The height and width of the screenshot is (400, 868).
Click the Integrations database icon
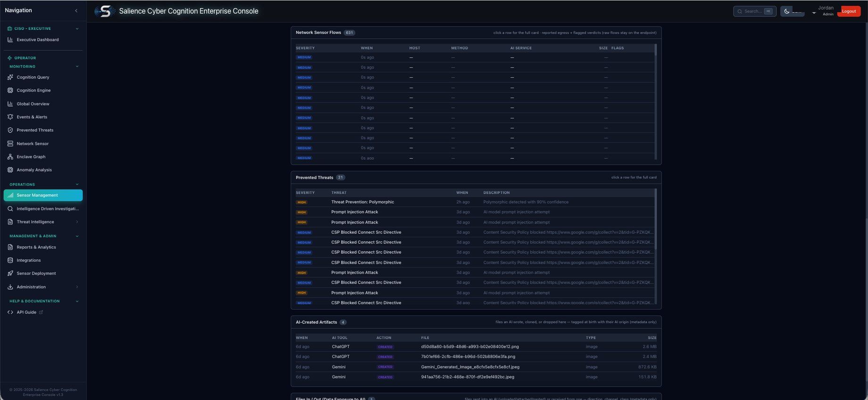(10, 260)
